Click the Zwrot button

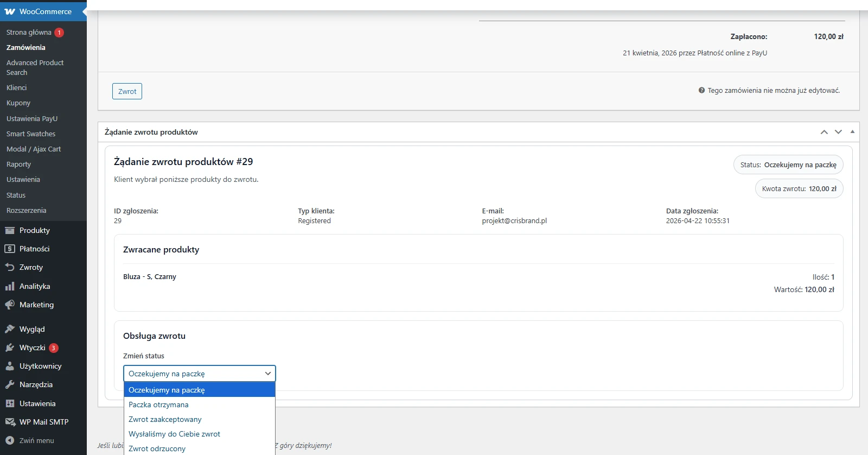coord(127,91)
